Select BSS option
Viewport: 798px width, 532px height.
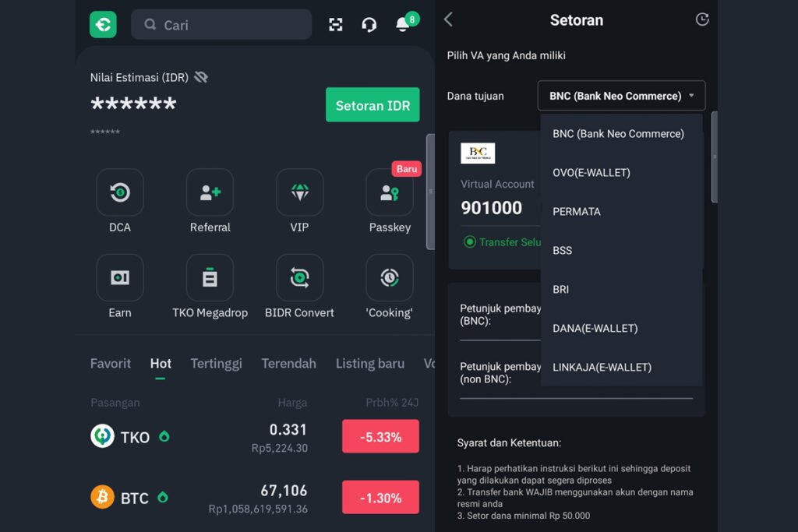[x=621, y=251]
